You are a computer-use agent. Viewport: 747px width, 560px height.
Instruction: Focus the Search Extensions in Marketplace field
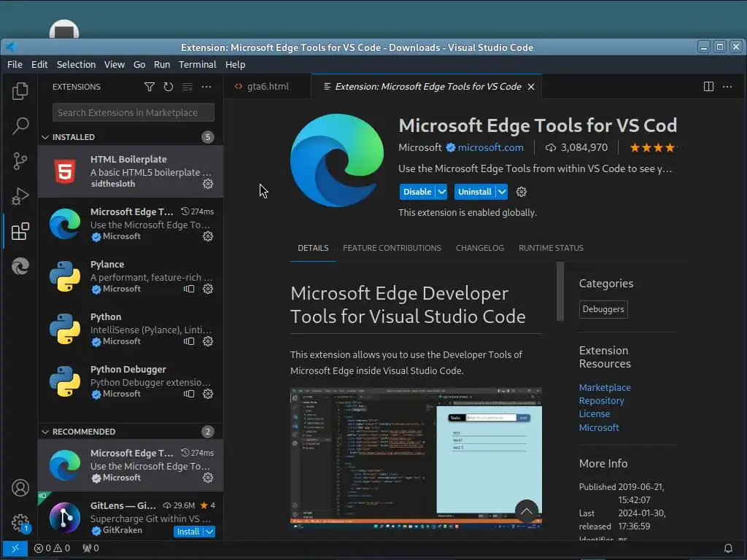pyautogui.click(x=133, y=113)
